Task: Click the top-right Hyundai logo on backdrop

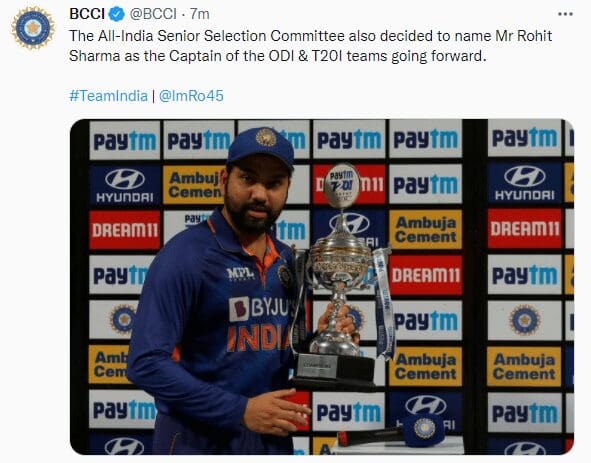Action: pyautogui.click(x=525, y=183)
